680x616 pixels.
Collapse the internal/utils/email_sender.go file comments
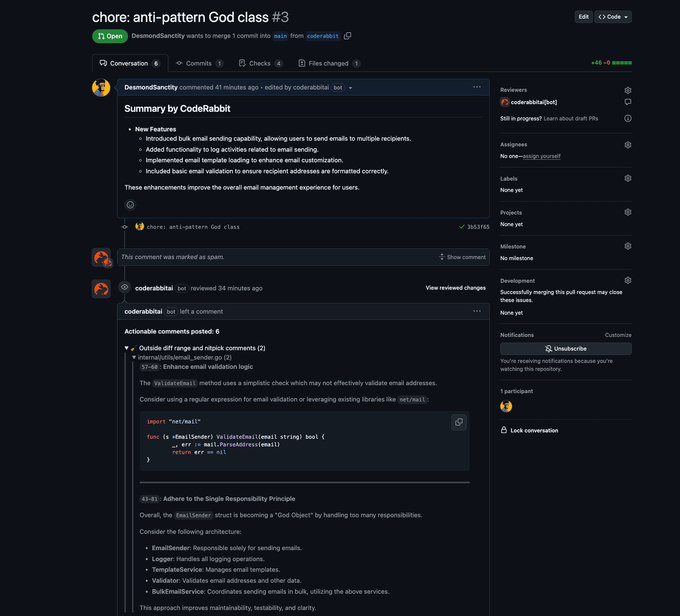click(134, 357)
